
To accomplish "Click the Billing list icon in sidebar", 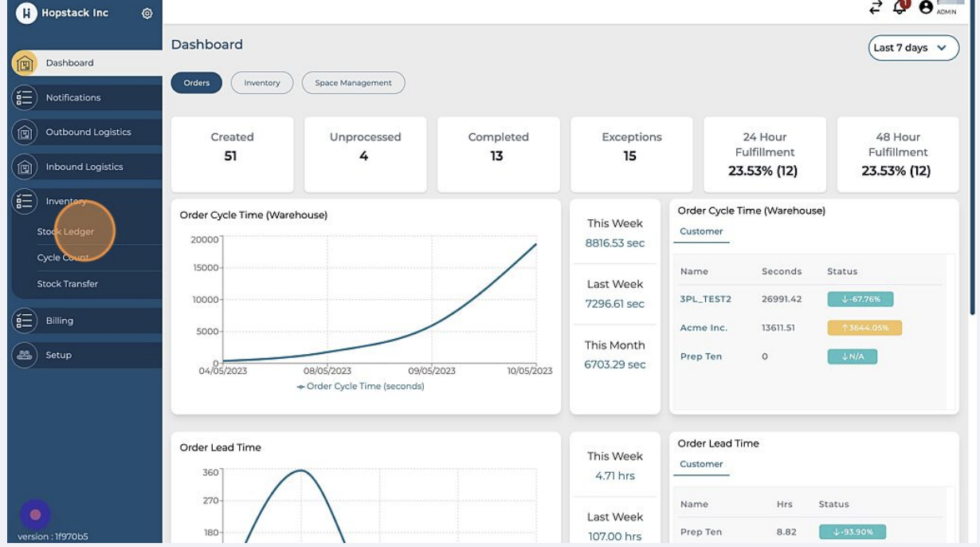I will point(25,321).
